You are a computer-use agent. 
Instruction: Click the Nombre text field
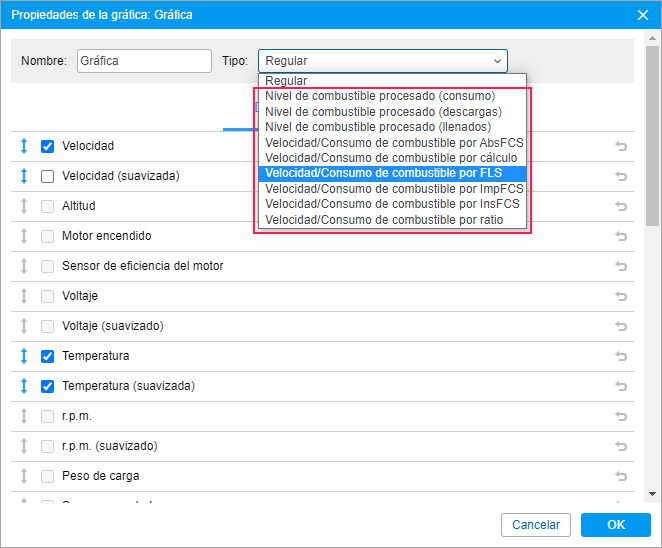(x=144, y=61)
